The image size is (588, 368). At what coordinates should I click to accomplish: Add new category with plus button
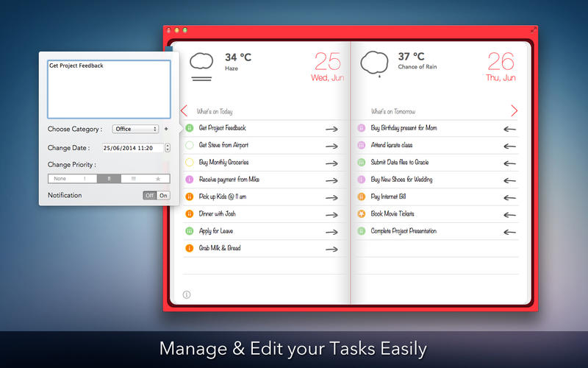click(x=166, y=129)
